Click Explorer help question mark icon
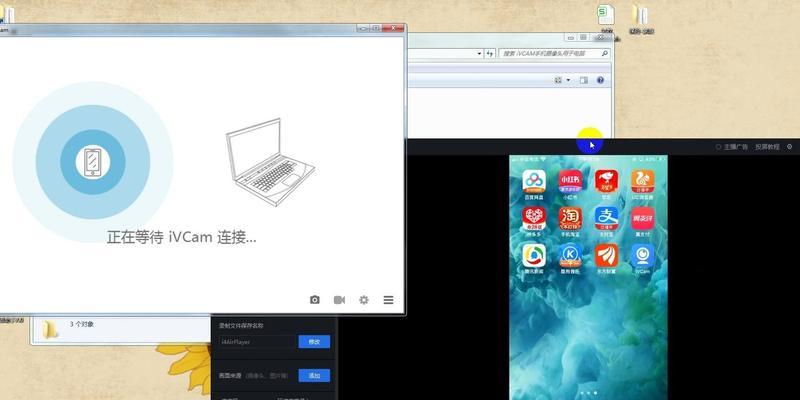 (600, 80)
